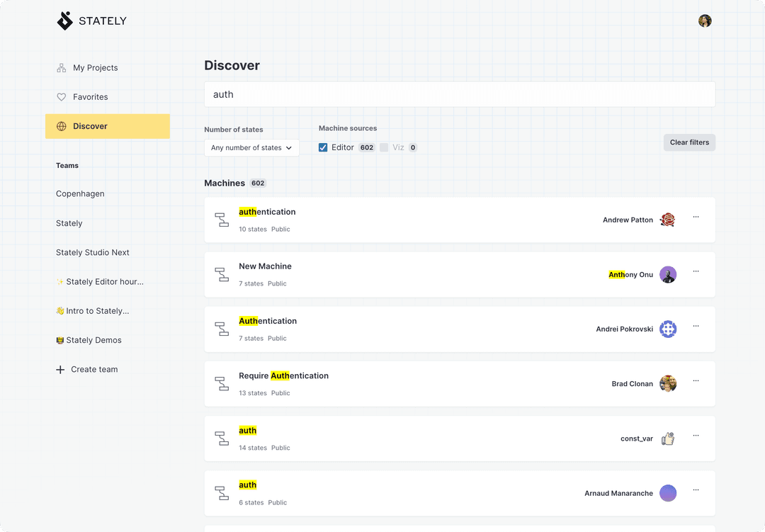Open the 6 states auth machine title

(247, 485)
